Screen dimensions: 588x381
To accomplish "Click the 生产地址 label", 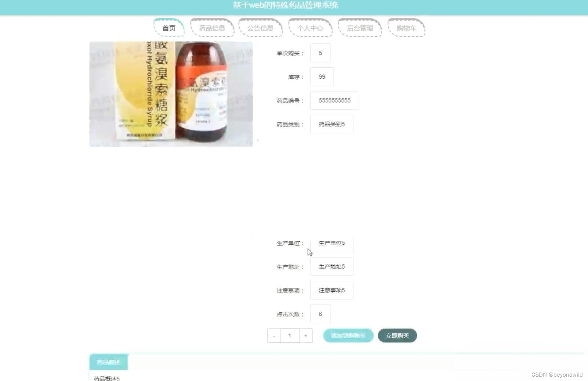I will 290,267.
